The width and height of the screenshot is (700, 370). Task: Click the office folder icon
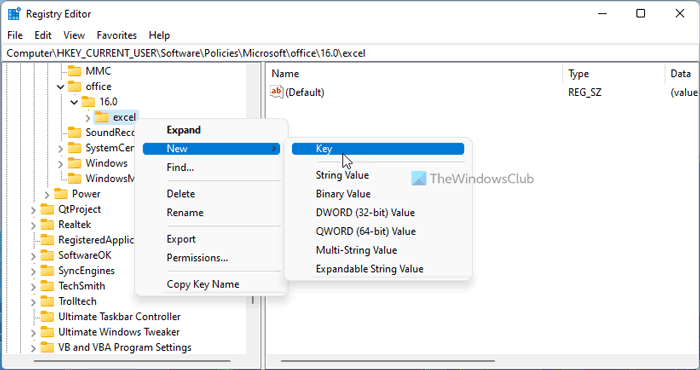75,86
